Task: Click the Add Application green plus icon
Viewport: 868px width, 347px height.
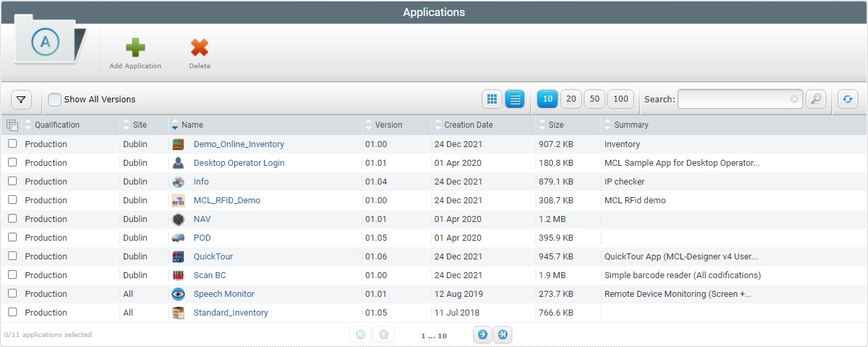Action: tap(136, 47)
